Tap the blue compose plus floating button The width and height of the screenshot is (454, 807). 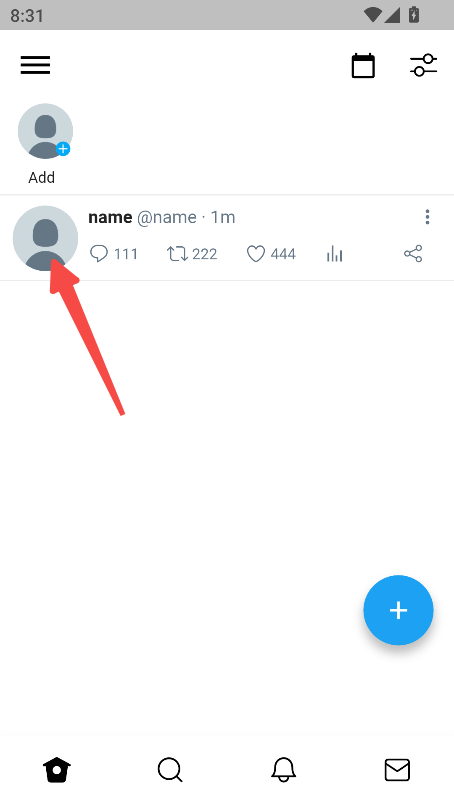tap(398, 610)
